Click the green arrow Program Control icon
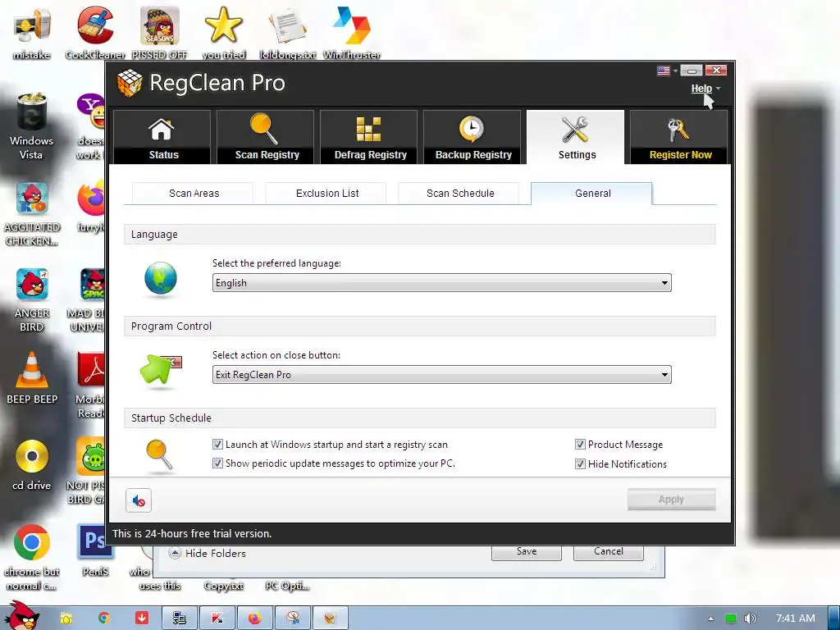The image size is (840, 630). tap(160, 369)
